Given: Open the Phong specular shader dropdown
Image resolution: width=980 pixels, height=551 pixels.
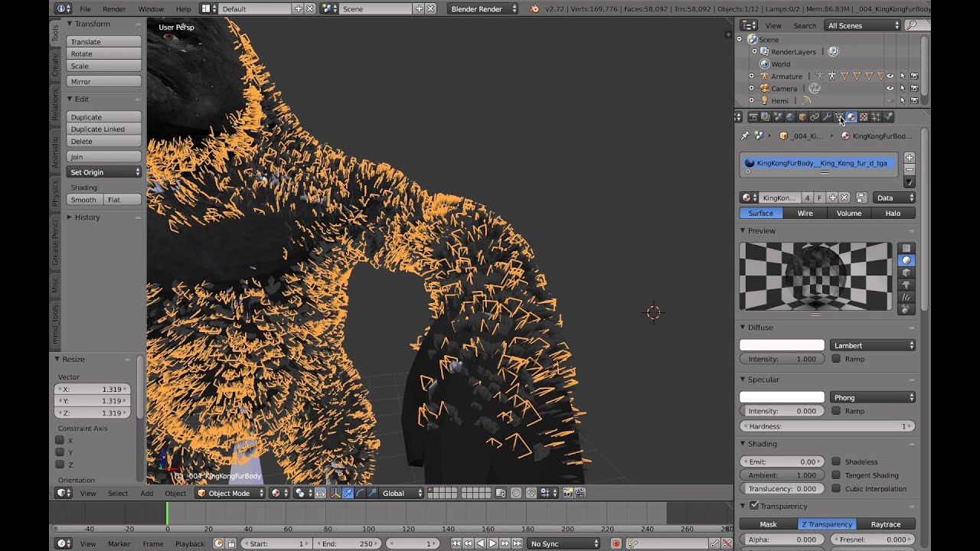Looking at the screenshot, I should [x=873, y=397].
